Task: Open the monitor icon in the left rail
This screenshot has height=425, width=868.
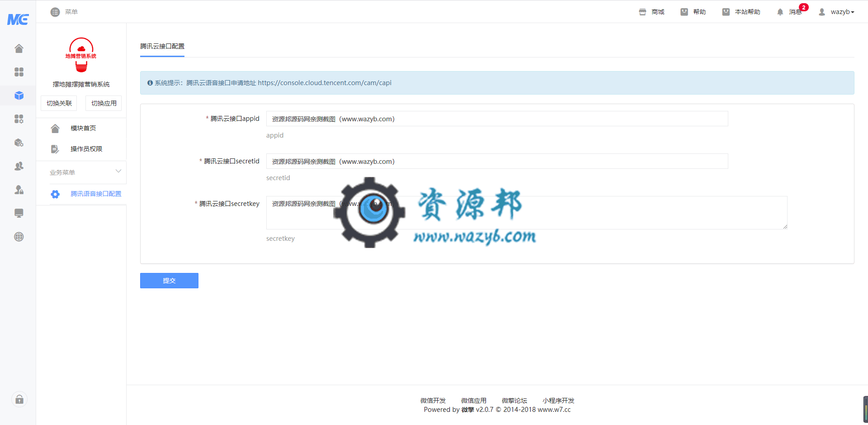Action: [19, 213]
